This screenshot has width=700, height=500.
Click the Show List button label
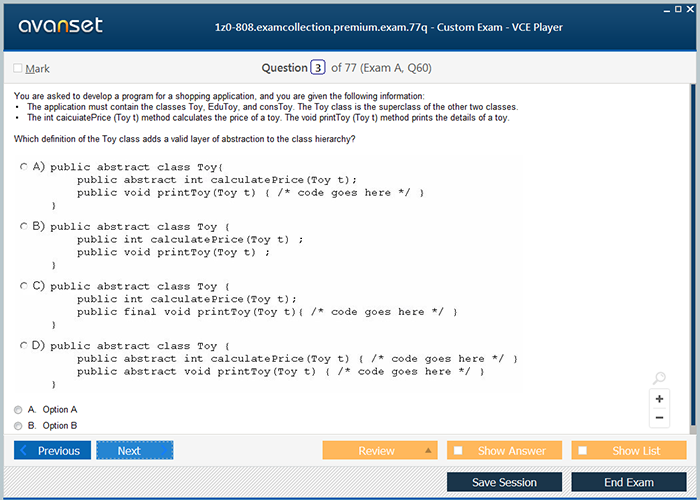point(636,451)
